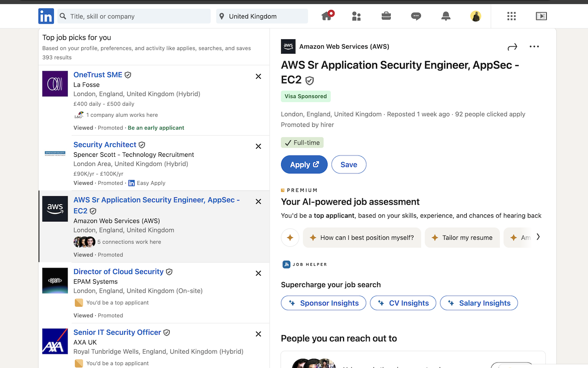The width and height of the screenshot is (588, 368).
Task: Click the job title search field
Action: [134, 16]
